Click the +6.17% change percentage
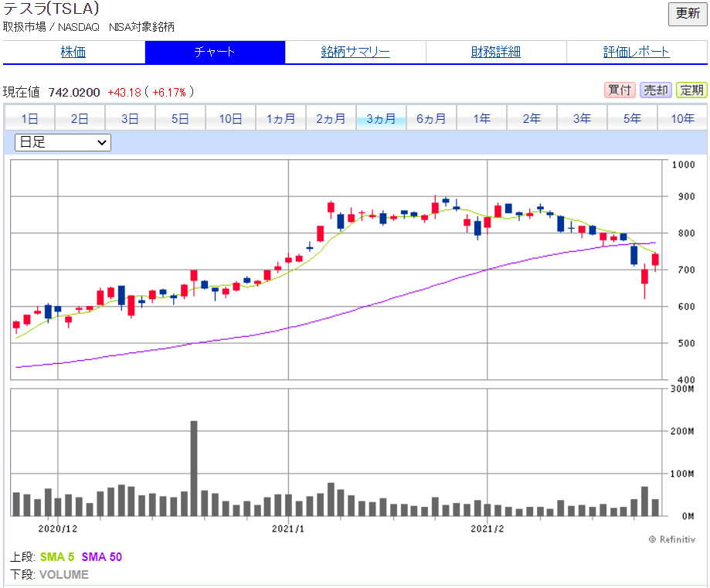This screenshot has height=588, width=710. click(169, 93)
